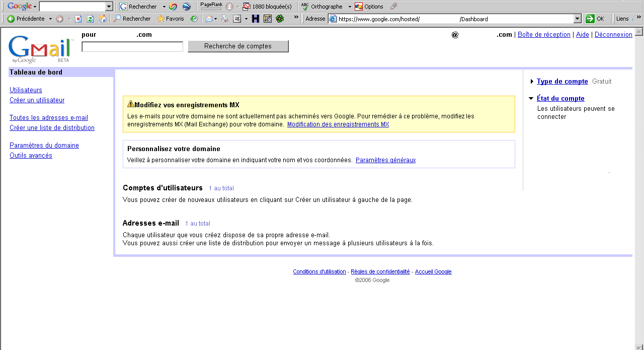Open Accueil Google footer link
Image resolution: width=644 pixels, height=350 pixels.
[x=433, y=272]
